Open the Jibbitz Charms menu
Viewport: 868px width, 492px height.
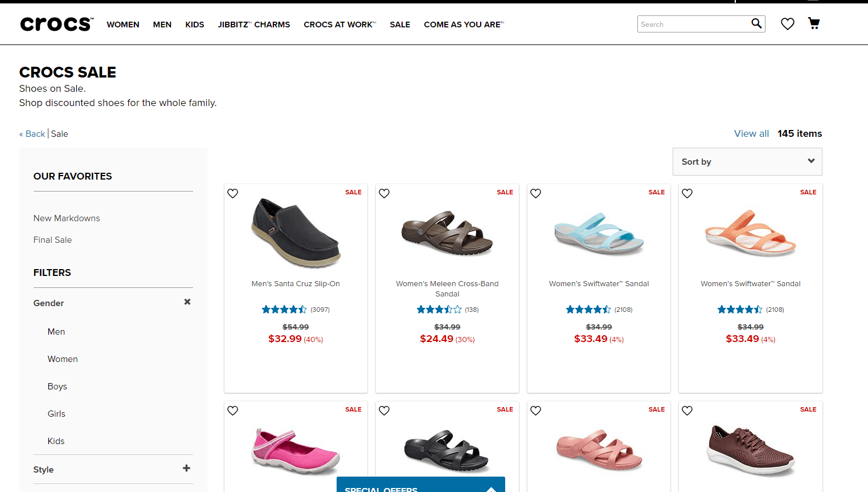(x=254, y=25)
